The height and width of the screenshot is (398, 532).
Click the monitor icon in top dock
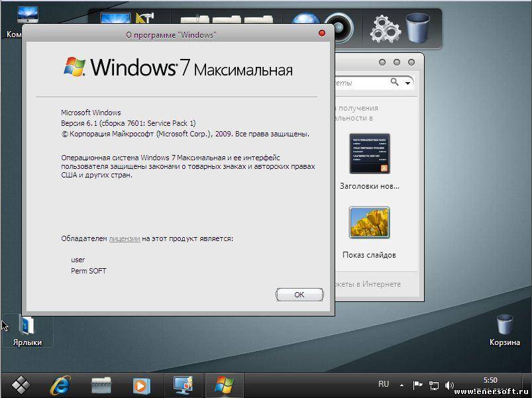tap(115, 18)
